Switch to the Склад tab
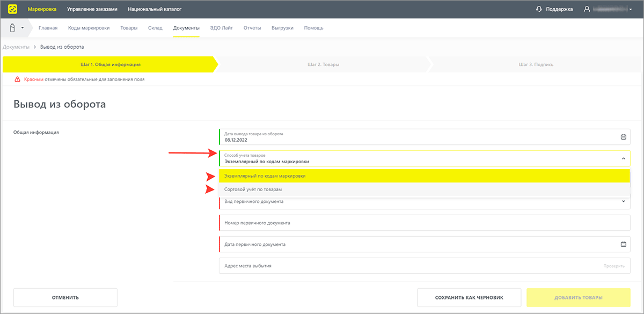 pyautogui.click(x=155, y=28)
